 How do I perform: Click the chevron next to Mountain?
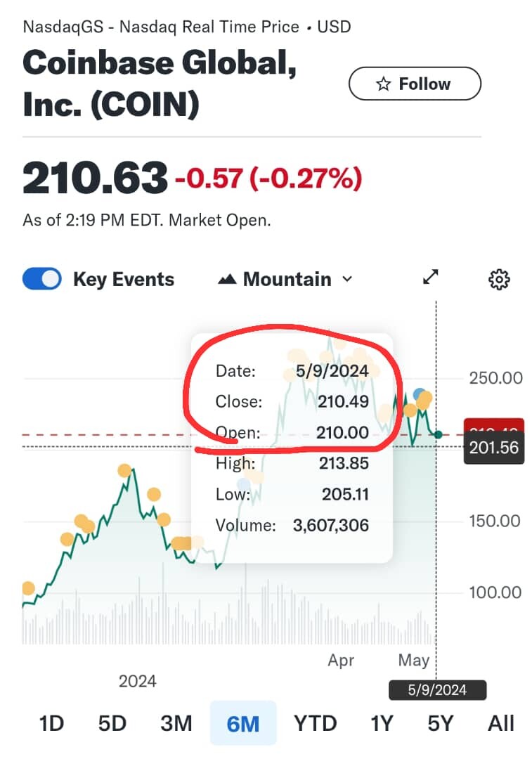[347, 279]
